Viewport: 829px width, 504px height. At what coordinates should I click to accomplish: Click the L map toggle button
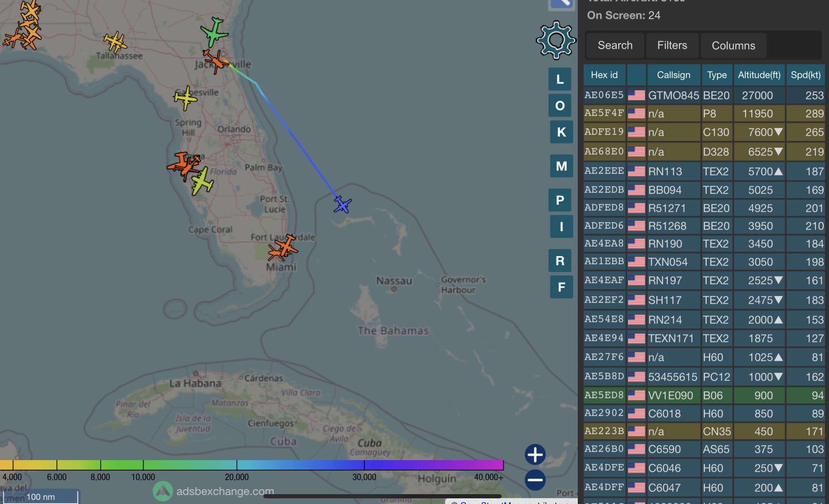(560, 79)
